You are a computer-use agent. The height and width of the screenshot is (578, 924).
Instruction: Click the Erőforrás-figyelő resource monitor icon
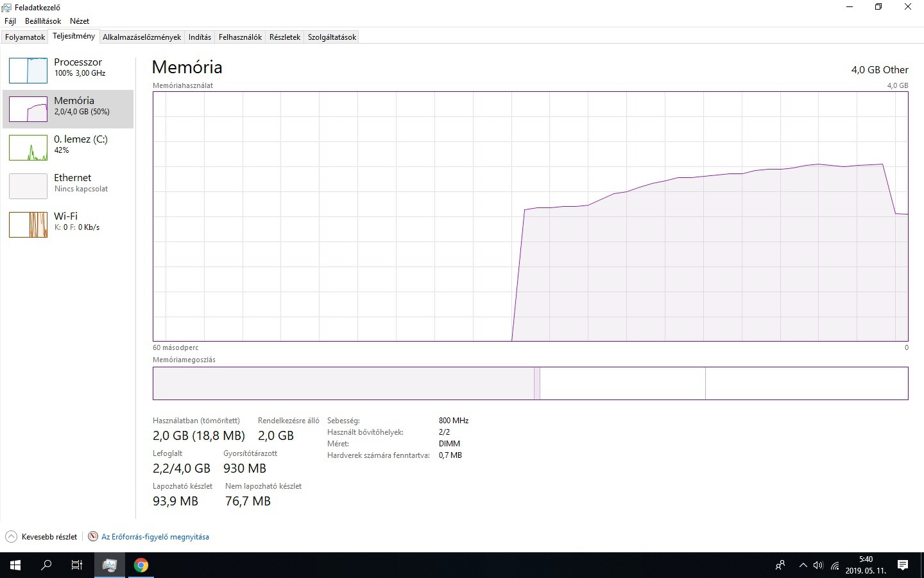(93, 537)
